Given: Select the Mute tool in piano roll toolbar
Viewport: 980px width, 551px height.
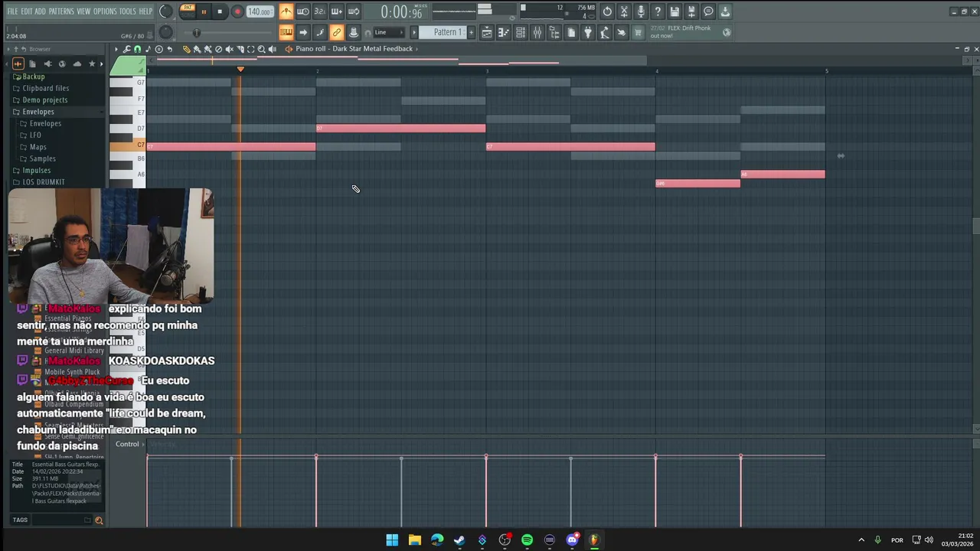Looking at the screenshot, I should [x=230, y=49].
